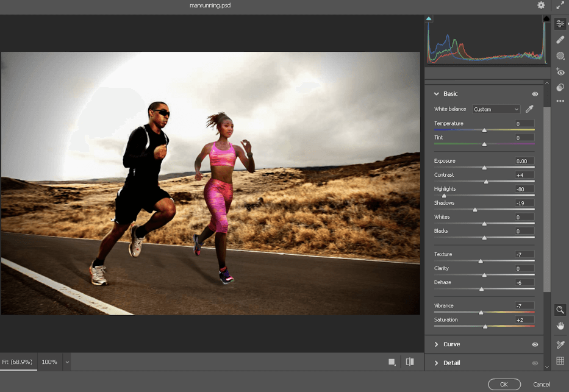Viewport: 569px width, 392px height.
Task: Click the OK button
Action: click(504, 384)
